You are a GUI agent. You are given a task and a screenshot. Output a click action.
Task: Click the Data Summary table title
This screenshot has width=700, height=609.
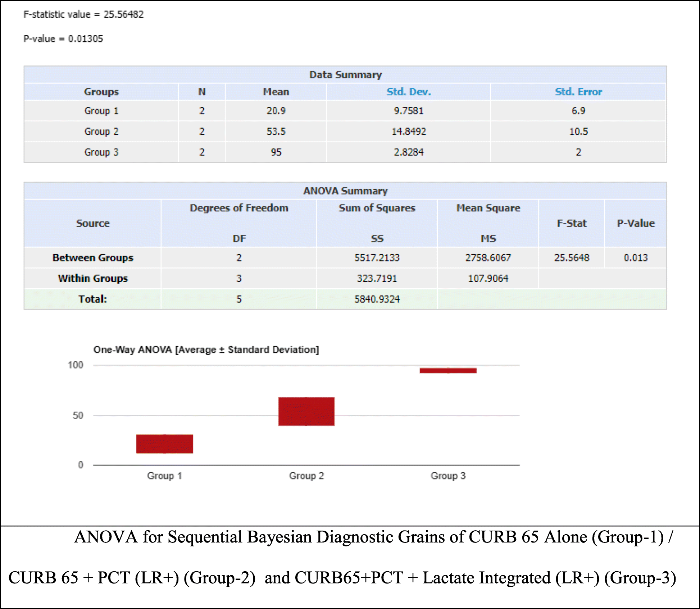click(x=345, y=75)
